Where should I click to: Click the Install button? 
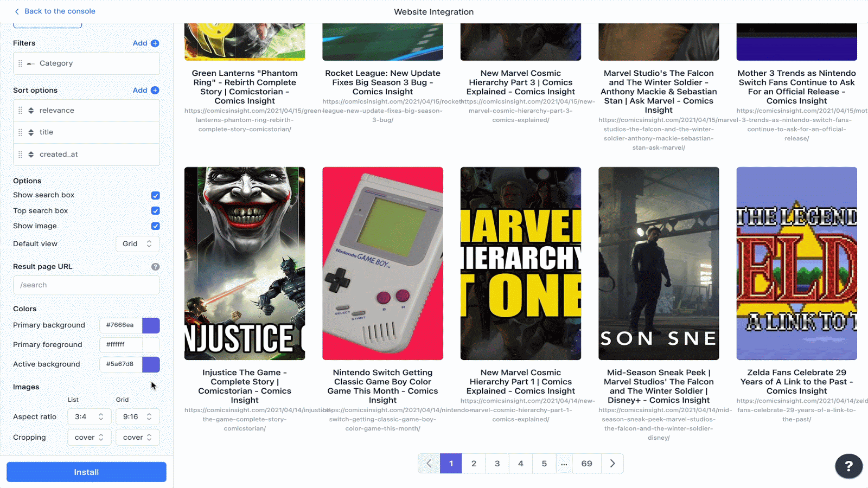click(x=86, y=472)
